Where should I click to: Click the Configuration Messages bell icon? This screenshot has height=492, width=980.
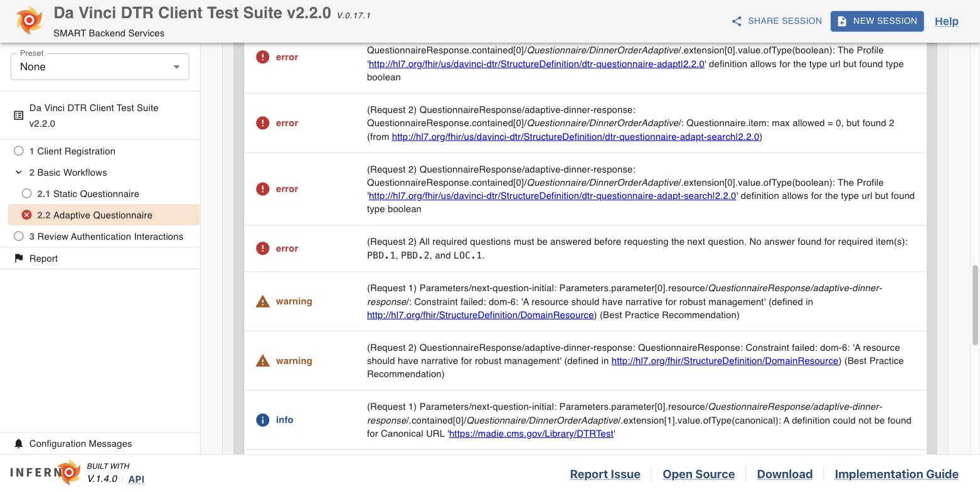click(19, 444)
